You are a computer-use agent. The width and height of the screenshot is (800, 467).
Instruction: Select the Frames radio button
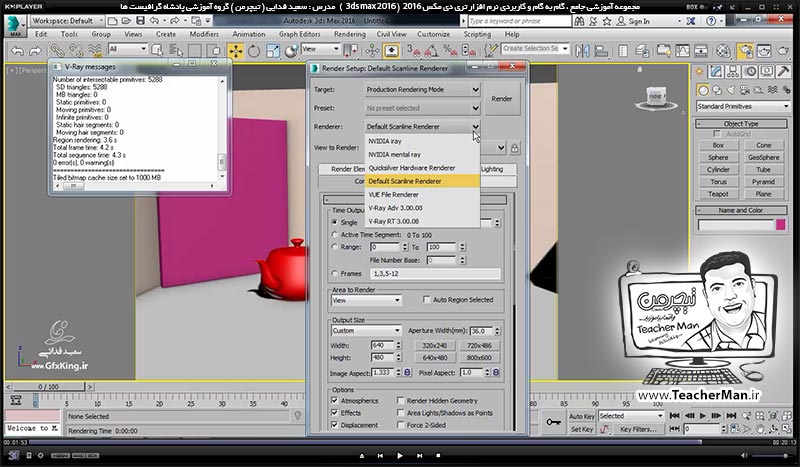coord(335,274)
